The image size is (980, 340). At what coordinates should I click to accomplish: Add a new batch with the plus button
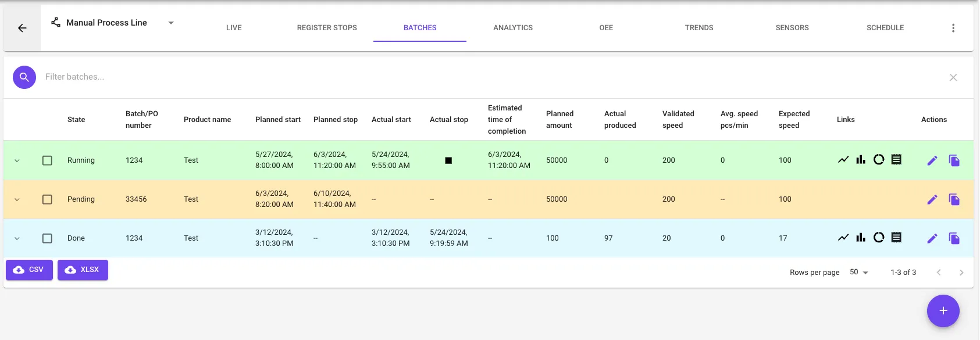[x=943, y=311]
